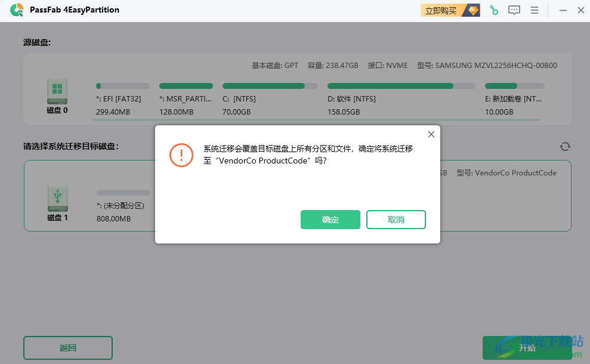The image size is (590, 364).
Task: Click the 返回 back button
Action: [68, 348]
